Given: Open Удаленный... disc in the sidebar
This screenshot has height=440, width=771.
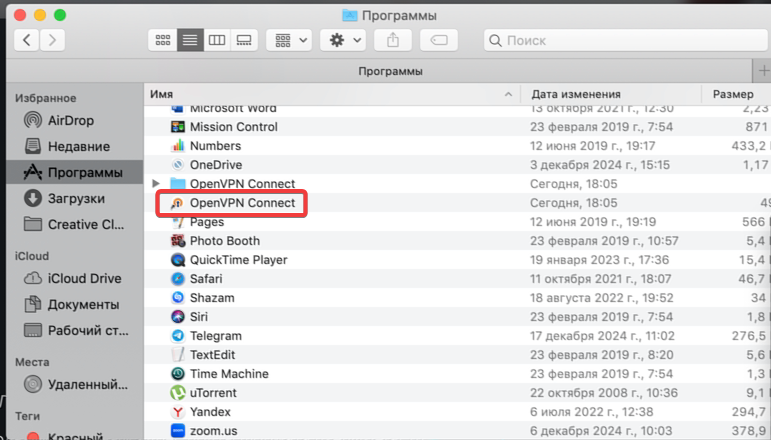Looking at the screenshot, I should 76,384.
